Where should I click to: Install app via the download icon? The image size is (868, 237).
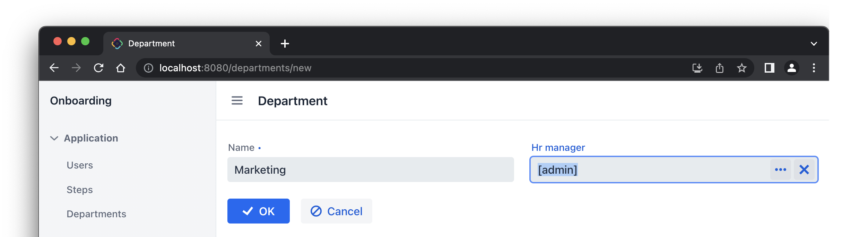pos(697,68)
